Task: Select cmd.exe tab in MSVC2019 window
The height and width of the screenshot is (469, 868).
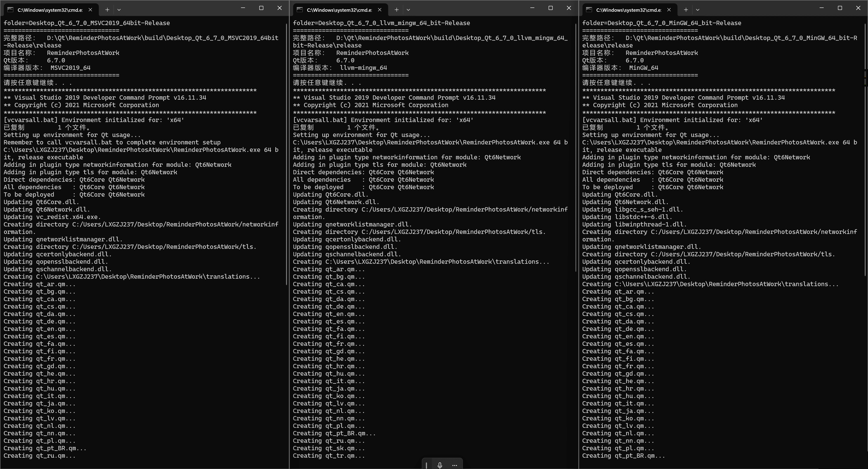Action: (50, 10)
